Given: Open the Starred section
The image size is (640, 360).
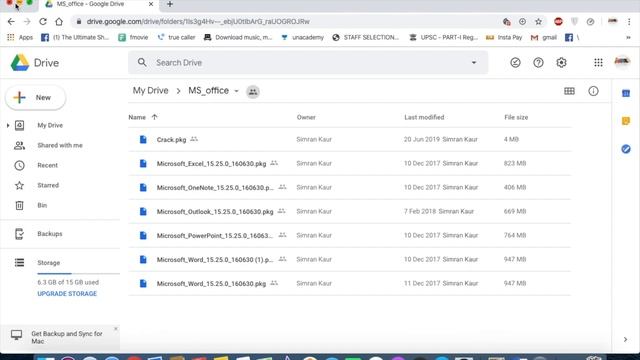Looking at the screenshot, I should (x=48, y=185).
